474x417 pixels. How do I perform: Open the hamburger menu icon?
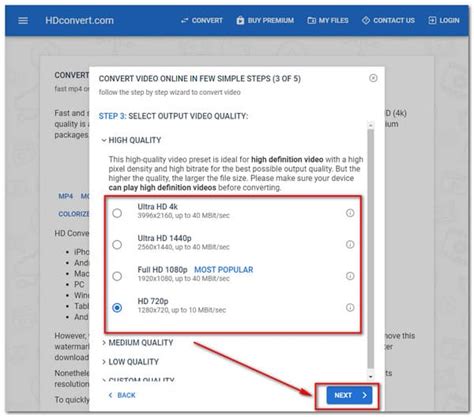[23, 21]
